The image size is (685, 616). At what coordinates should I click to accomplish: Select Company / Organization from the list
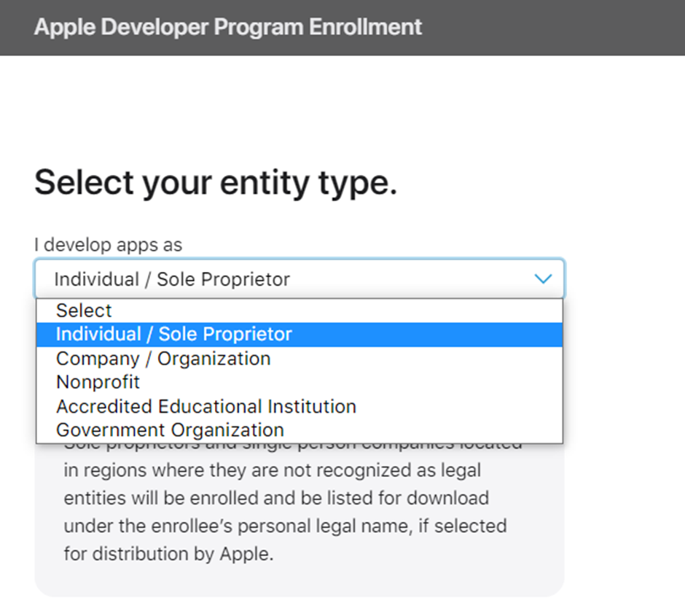coord(163,359)
